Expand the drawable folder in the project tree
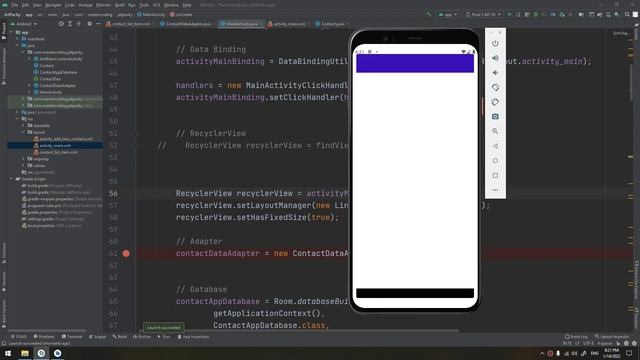 [x=24, y=125]
